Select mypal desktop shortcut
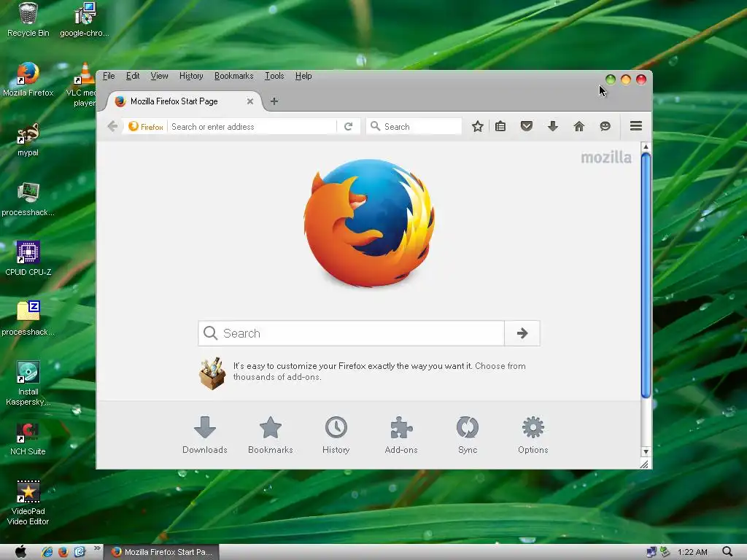The width and height of the screenshot is (747, 560). (x=28, y=139)
